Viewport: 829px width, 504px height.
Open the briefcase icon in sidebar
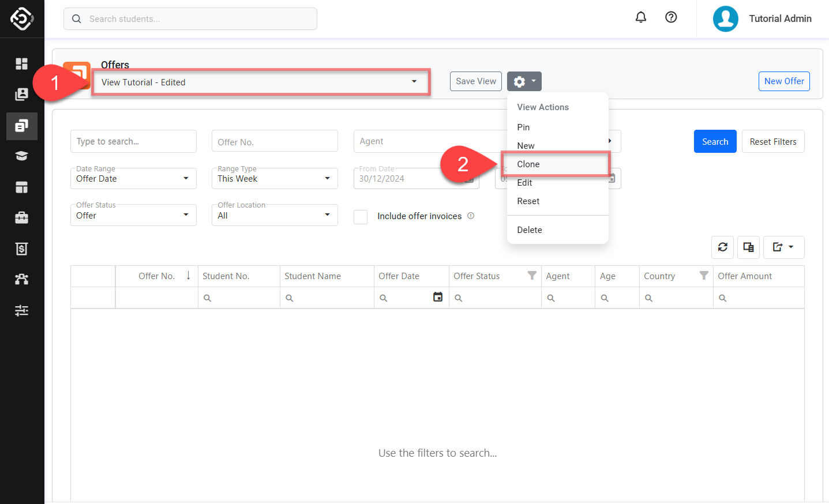tap(21, 217)
